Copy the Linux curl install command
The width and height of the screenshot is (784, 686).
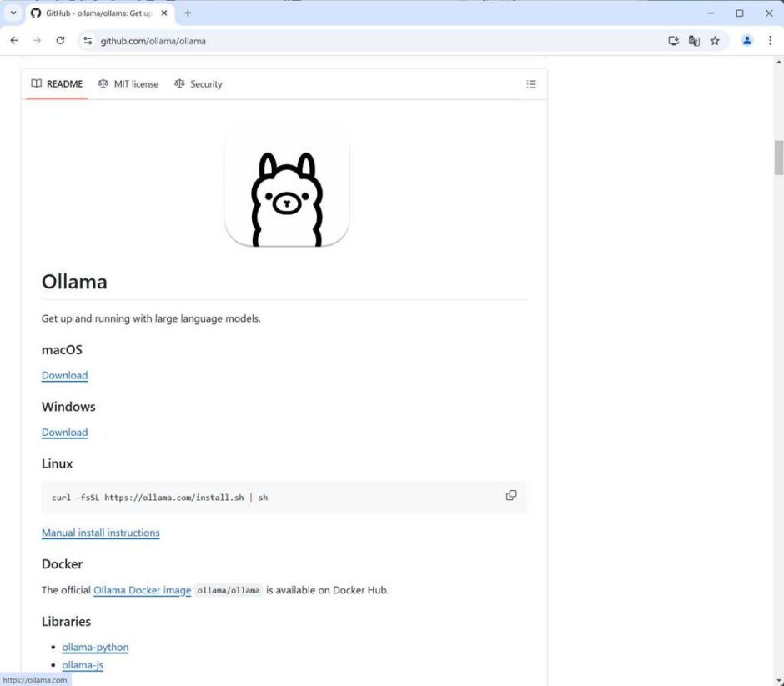[x=511, y=495]
